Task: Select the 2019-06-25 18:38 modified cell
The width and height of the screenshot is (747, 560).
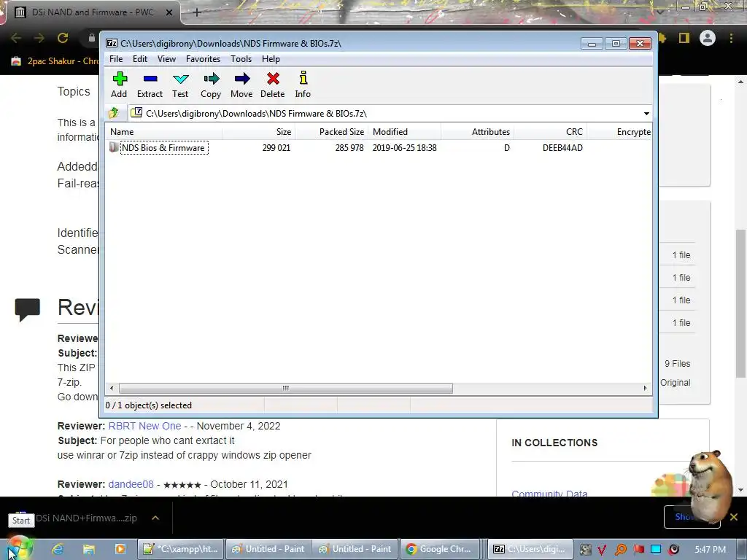Action: click(404, 147)
